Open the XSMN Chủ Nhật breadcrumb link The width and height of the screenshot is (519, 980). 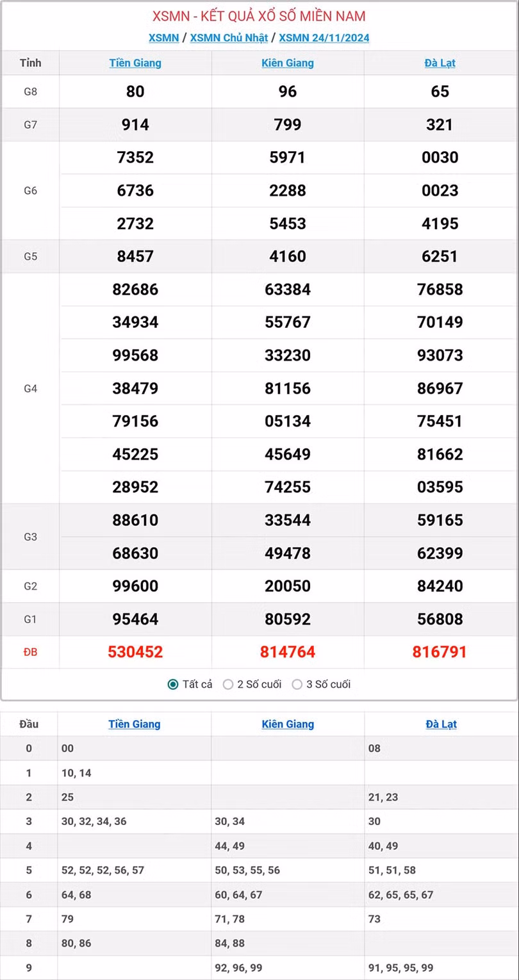point(229,38)
